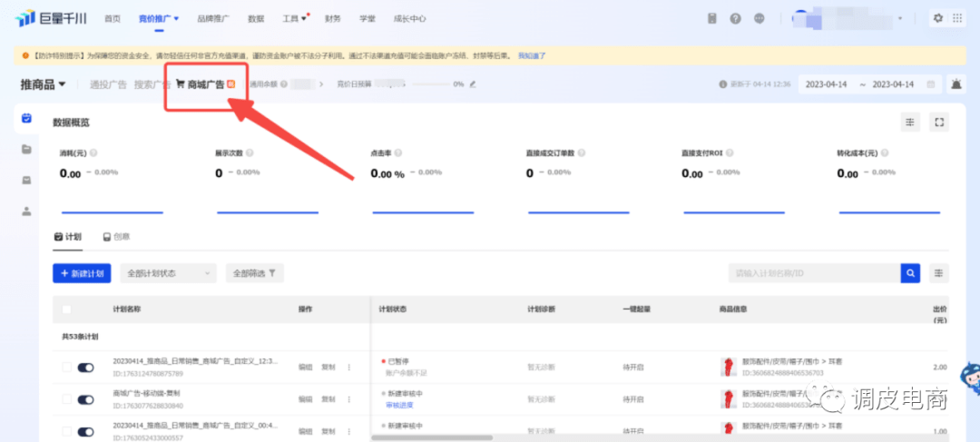Screen dimensions: 980x442
Task: Open the help question mark icon
Action: tap(735, 18)
